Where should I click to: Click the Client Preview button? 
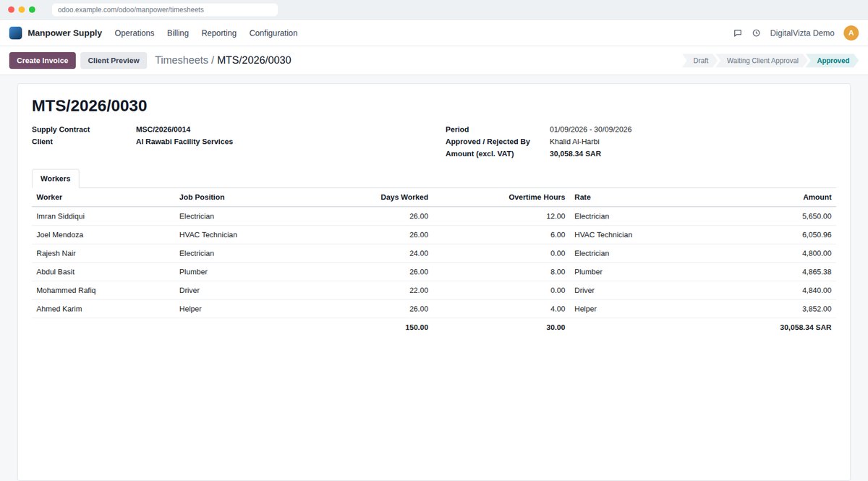(x=114, y=61)
